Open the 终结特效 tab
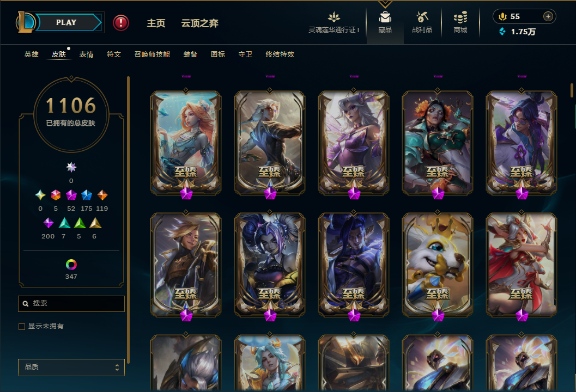This screenshot has width=576, height=392. tap(280, 54)
